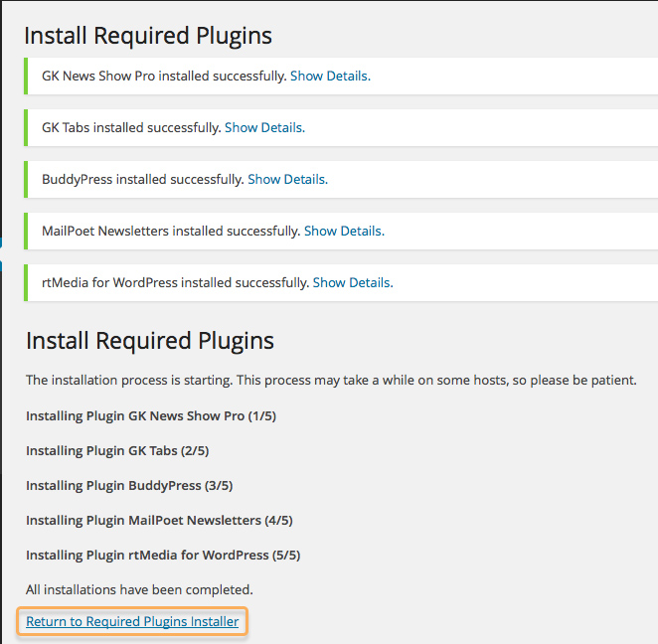Screen dimensions: 658x644
Task: Click 'BuddyPress installed successfully' notice text
Action: tap(143, 179)
